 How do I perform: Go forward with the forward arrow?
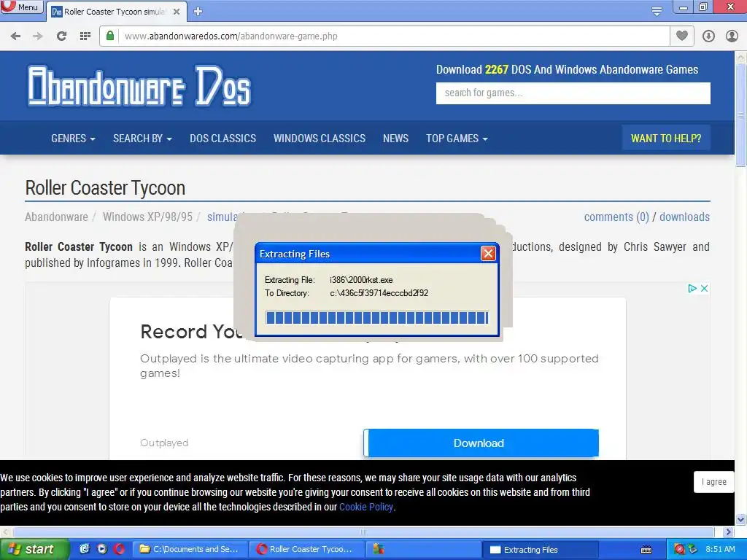tap(38, 36)
